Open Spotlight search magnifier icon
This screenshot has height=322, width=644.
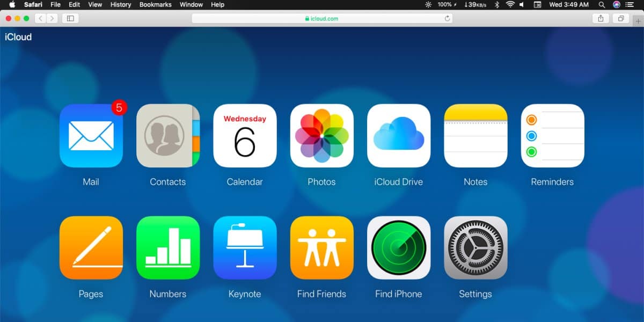[602, 4]
